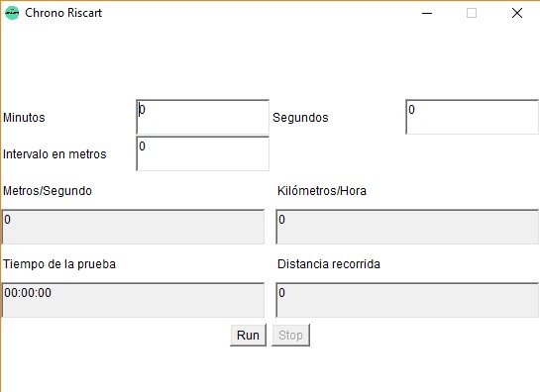Click the Segundos label

point(300,118)
